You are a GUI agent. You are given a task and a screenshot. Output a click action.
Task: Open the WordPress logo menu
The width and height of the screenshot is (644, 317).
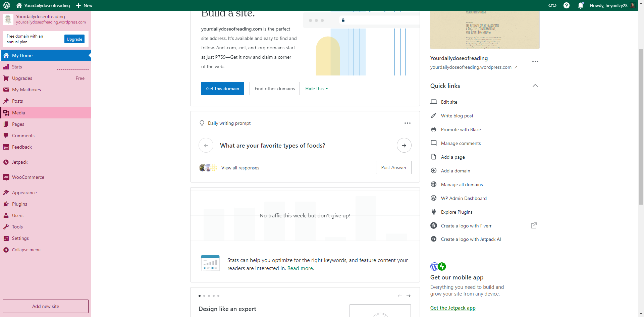(7, 5)
